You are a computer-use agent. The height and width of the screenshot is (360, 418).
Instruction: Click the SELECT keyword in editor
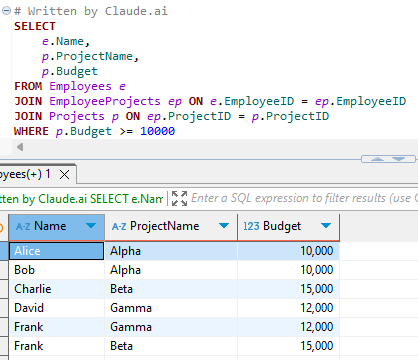(x=35, y=26)
